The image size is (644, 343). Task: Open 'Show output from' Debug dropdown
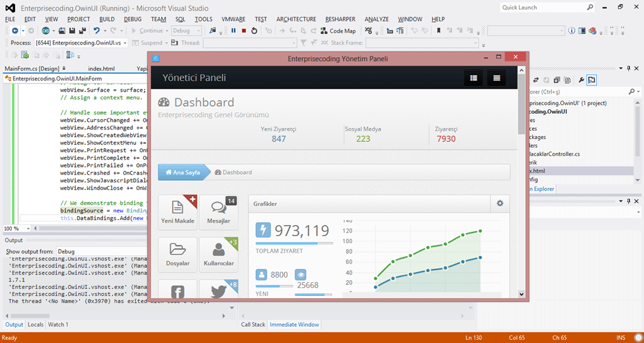(x=101, y=251)
